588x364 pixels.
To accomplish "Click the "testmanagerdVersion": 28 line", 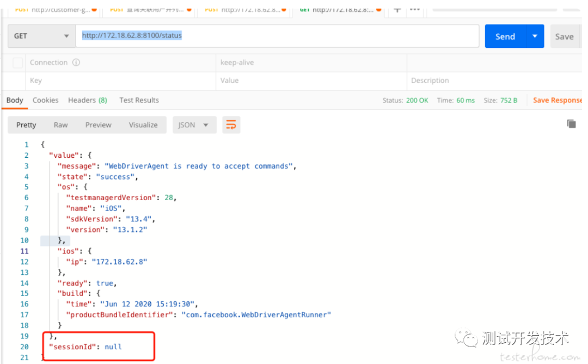I will [x=121, y=198].
